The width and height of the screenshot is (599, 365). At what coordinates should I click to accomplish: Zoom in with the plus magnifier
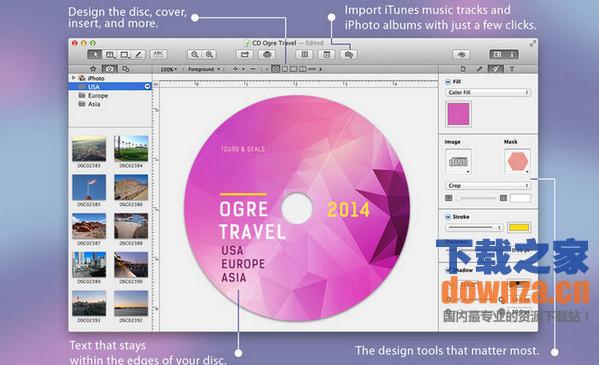coord(209,55)
